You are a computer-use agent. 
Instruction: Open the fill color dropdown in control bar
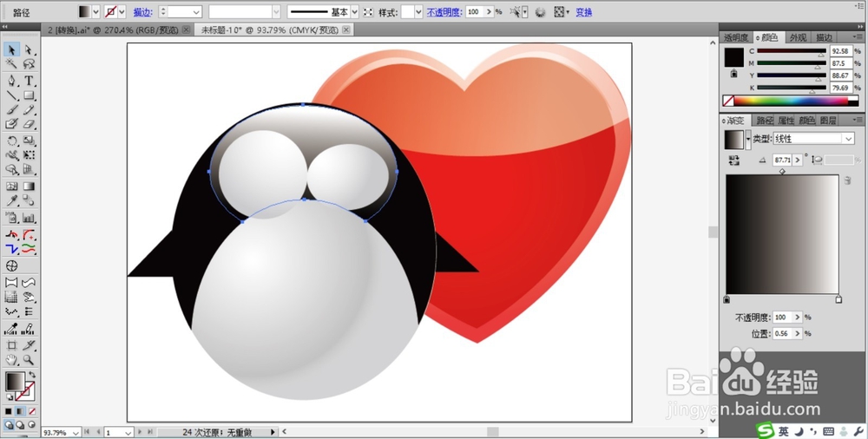(x=95, y=11)
